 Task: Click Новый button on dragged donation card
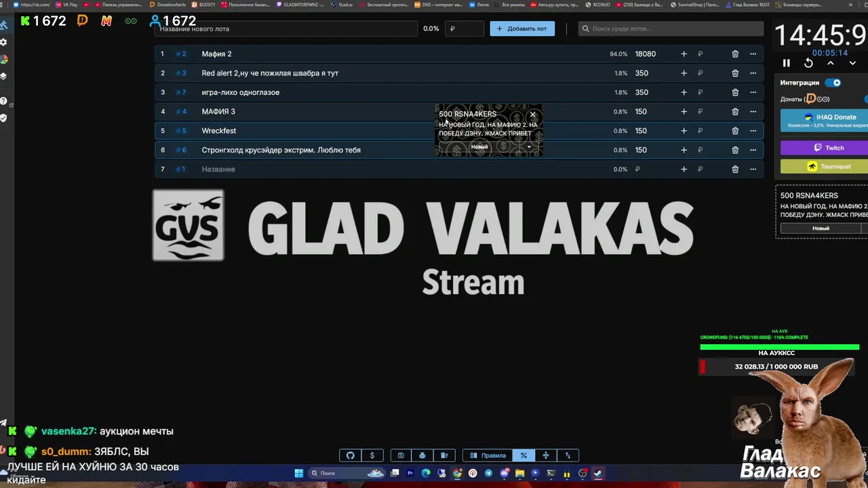[479, 147]
